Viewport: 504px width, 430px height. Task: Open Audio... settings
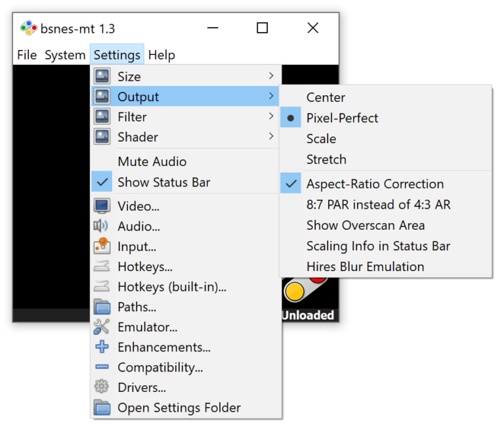185,226
